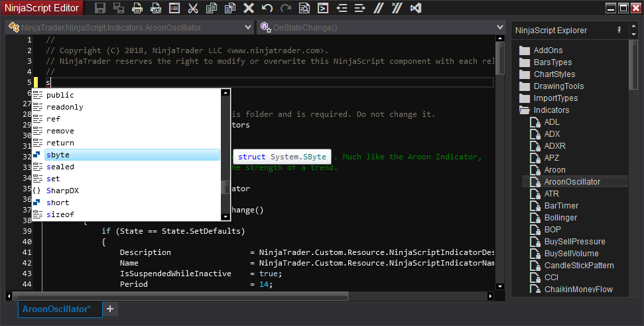This screenshot has height=326, width=644.
Task: Click the Uncomment Selection icon
Action: tap(397, 8)
